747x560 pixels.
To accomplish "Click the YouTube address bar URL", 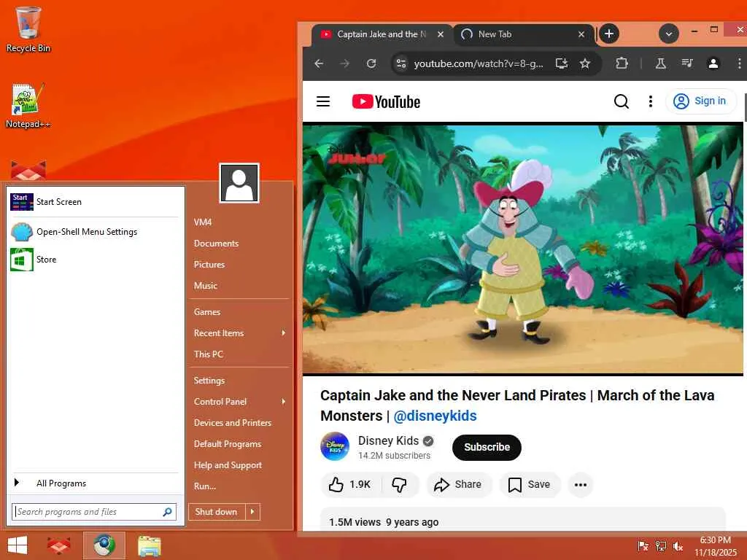I will (x=479, y=63).
